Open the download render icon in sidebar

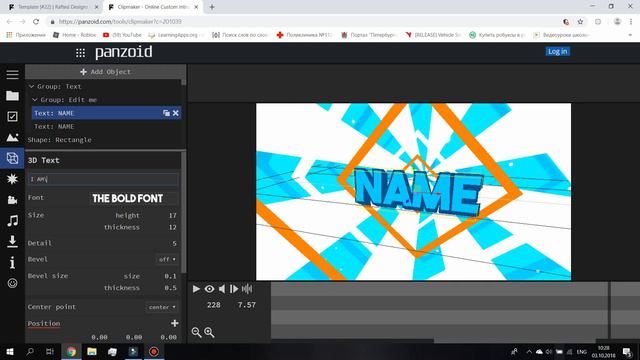(12, 241)
